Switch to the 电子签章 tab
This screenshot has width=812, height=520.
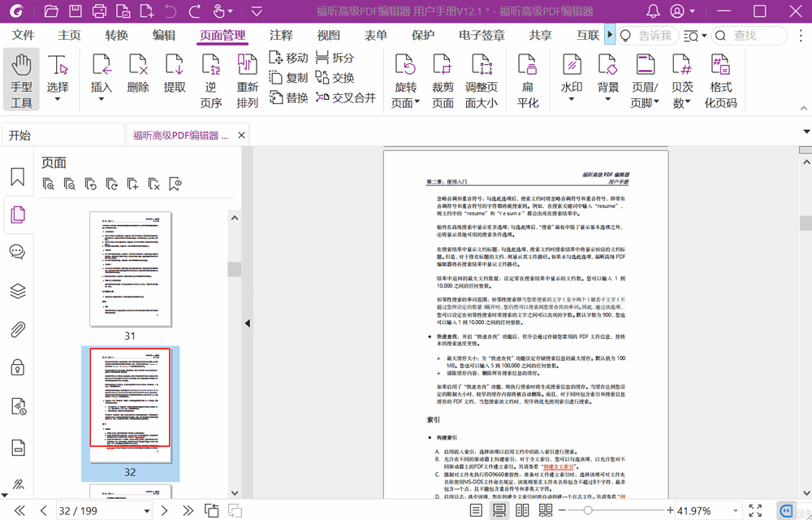[482, 35]
